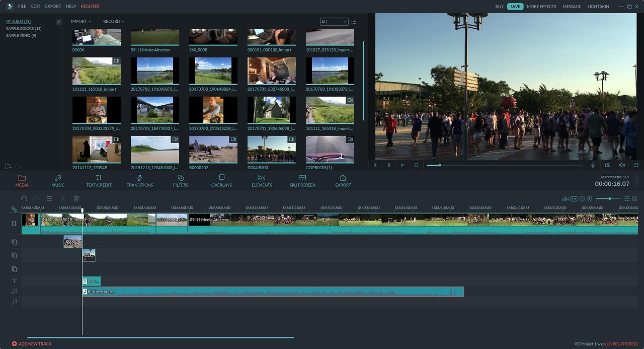
Task: Switch to the Filters tab
Action: pyautogui.click(x=181, y=181)
